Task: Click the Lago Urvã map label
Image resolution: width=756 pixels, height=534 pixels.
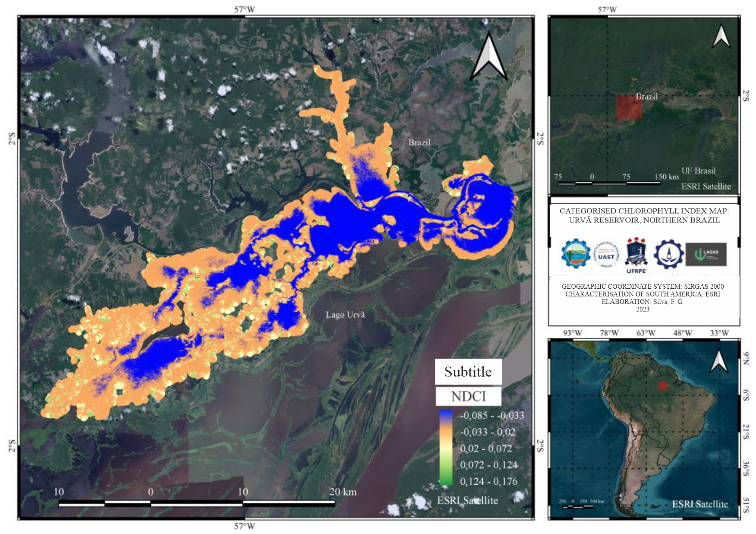Action: point(345,315)
